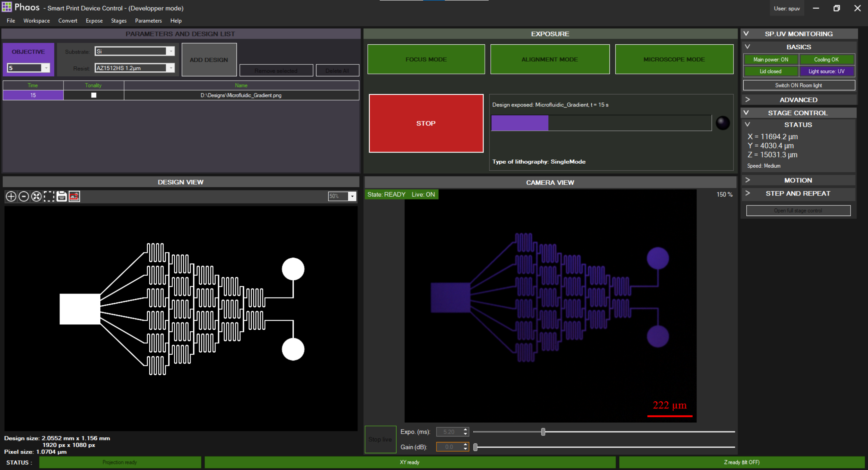Click Remove selected button
Viewport: 868px width, 470px height.
[276, 71]
